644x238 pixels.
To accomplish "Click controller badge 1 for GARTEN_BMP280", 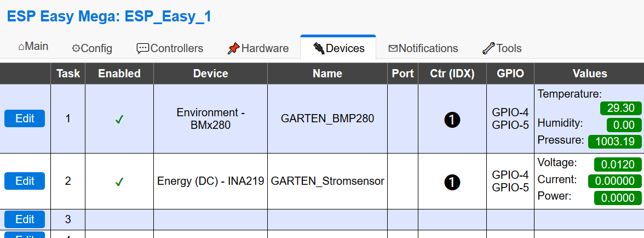I will [452, 119].
